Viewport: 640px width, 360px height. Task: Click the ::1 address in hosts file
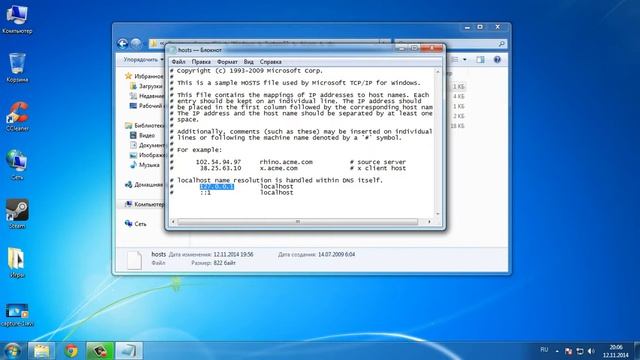tap(205, 193)
